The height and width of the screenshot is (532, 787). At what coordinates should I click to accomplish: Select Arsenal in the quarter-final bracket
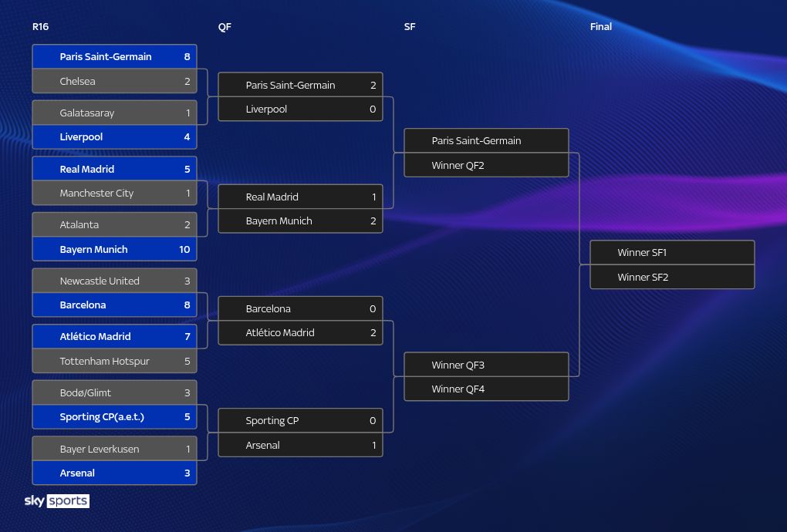click(300, 446)
